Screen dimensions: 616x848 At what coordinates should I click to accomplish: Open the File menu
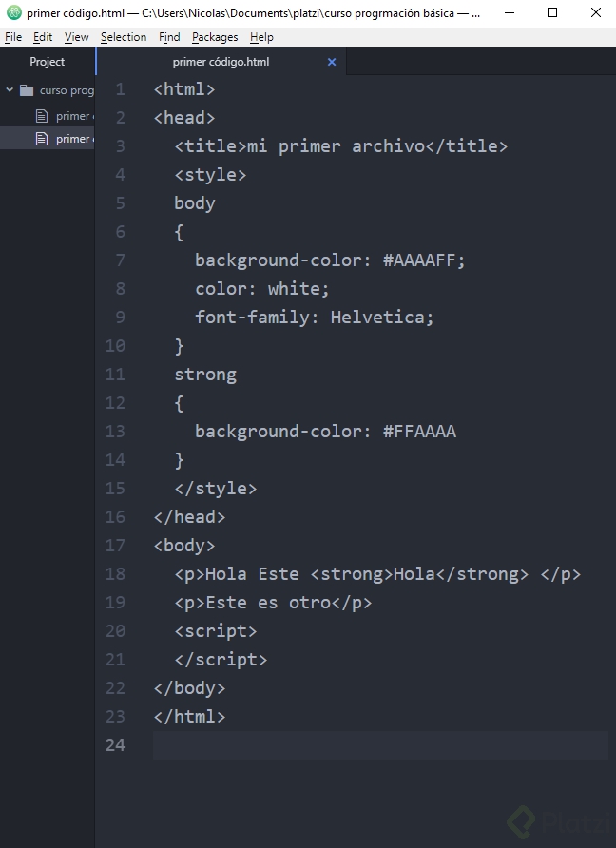13,37
